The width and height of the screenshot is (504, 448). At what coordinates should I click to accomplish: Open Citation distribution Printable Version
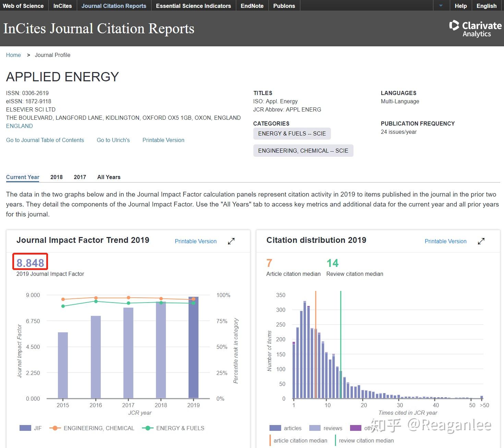445,241
